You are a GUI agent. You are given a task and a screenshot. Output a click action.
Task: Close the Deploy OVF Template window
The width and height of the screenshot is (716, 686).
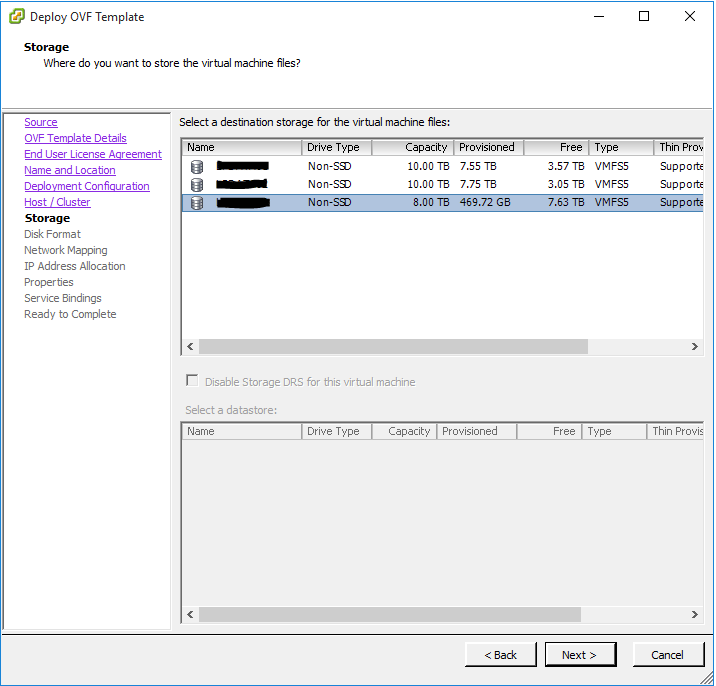coord(690,16)
